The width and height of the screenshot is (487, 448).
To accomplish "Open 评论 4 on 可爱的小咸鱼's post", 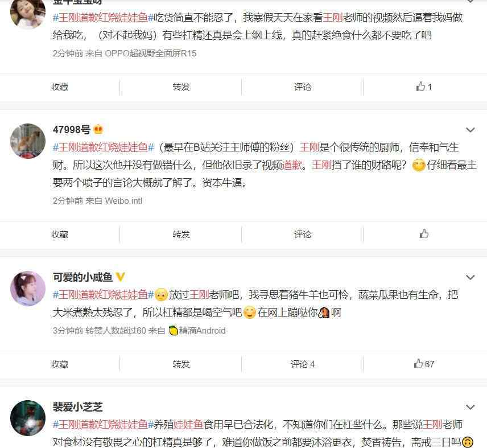I will click(303, 364).
